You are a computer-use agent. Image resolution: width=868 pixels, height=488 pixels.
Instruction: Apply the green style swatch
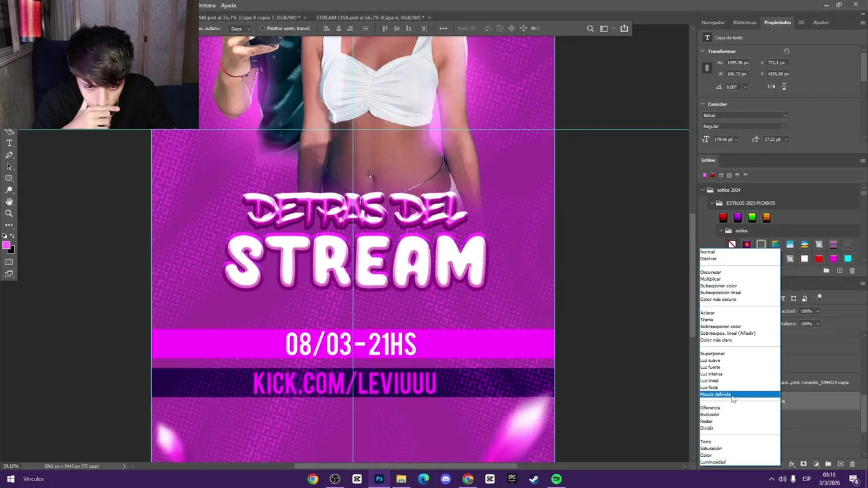point(752,218)
